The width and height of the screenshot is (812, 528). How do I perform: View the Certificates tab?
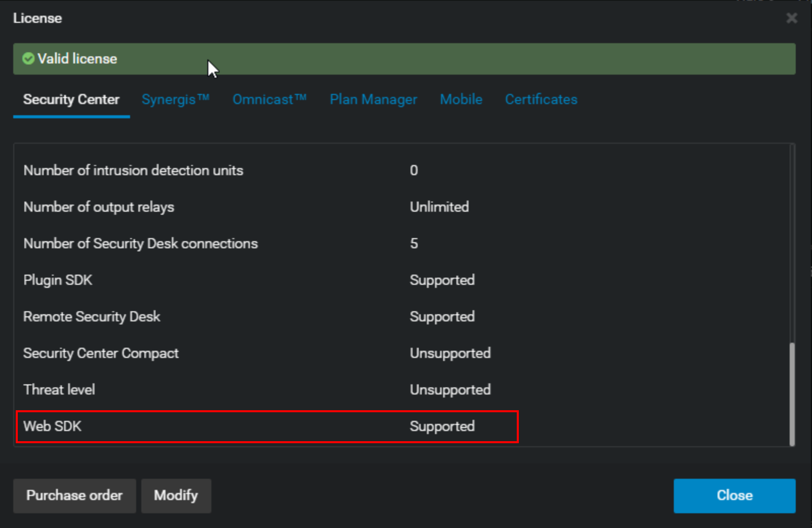pyautogui.click(x=541, y=100)
